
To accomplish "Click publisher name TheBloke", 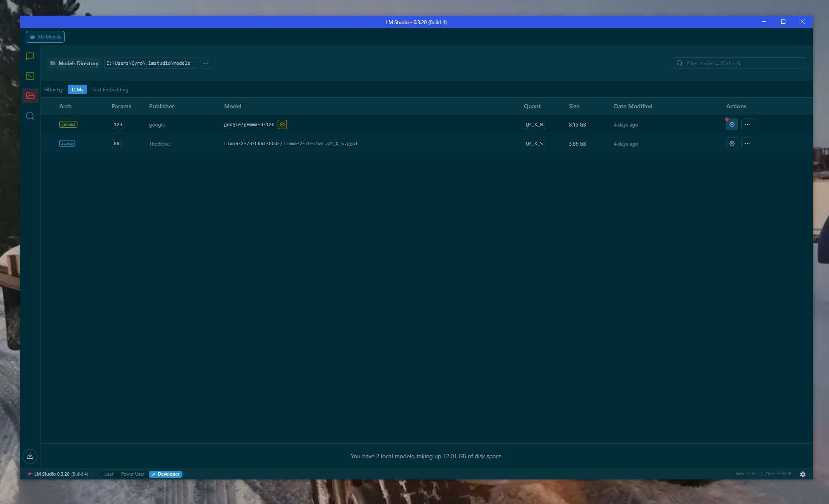I will click(159, 144).
